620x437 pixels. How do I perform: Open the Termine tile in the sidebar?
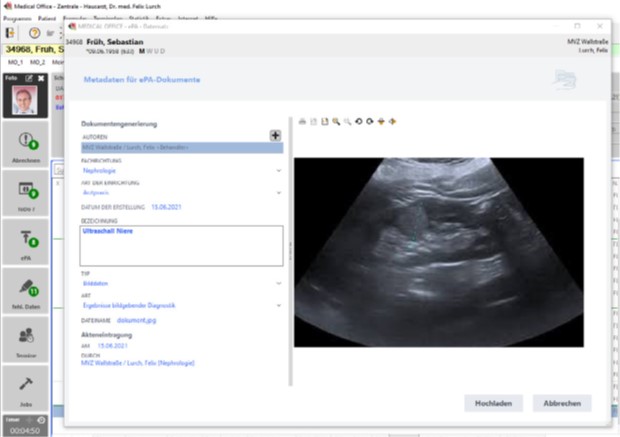(x=26, y=339)
